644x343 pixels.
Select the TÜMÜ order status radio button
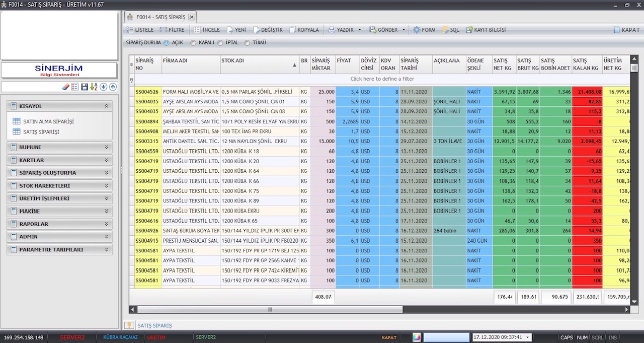click(247, 43)
